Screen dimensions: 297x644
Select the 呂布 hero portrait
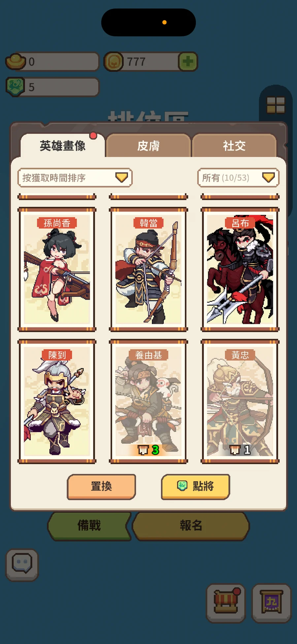(x=240, y=269)
